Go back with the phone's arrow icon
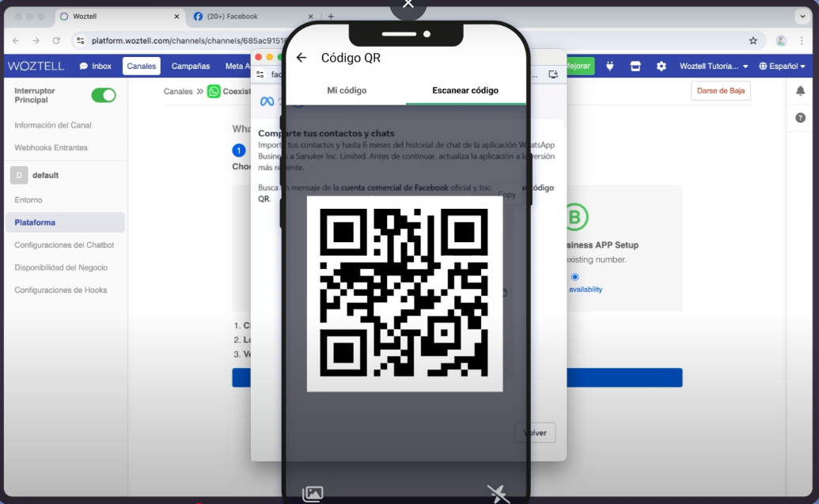The image size is (819, 504). pyautogui.click(x=301, y=58)
